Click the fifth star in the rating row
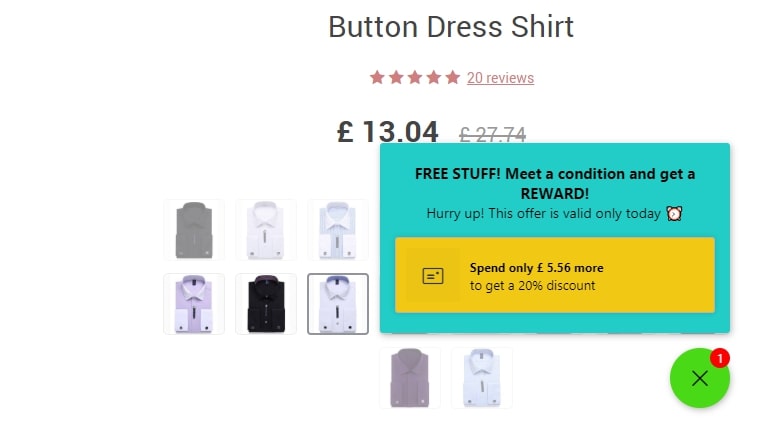This screenshot has width=766, height=436. 452,77
